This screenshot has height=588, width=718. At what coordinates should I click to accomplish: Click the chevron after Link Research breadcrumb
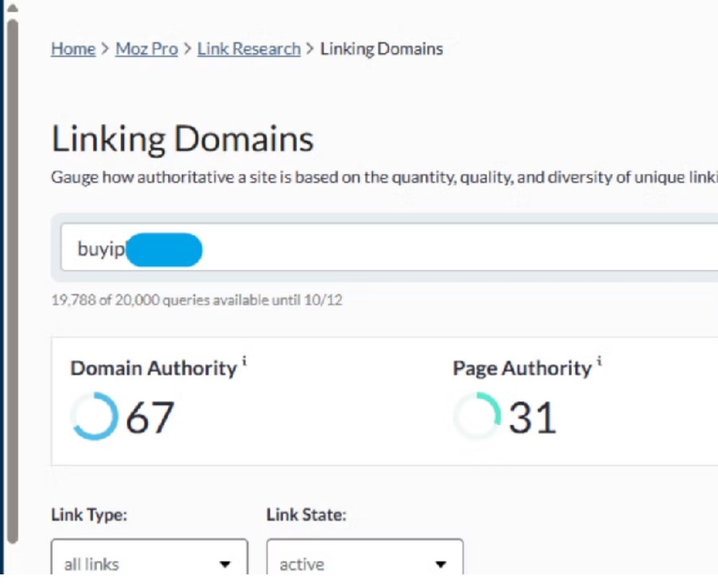[x=310, y=48]
